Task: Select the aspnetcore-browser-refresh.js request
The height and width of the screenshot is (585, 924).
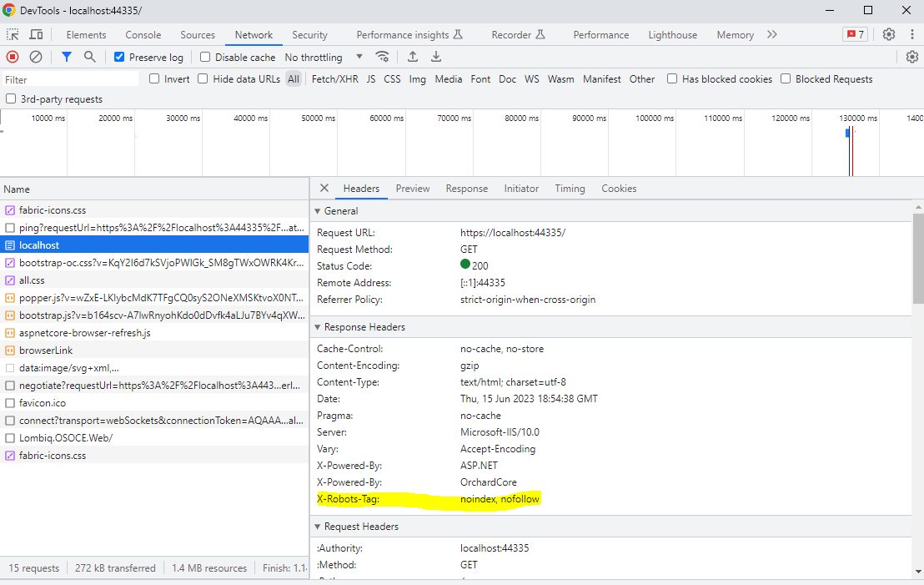Action: tap(154, 333)
